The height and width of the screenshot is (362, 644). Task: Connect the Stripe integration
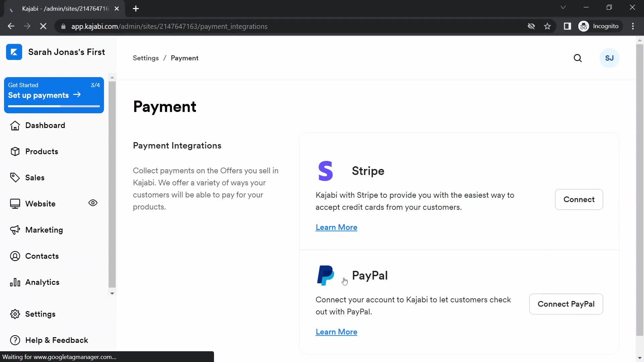[x=579, y=199]
